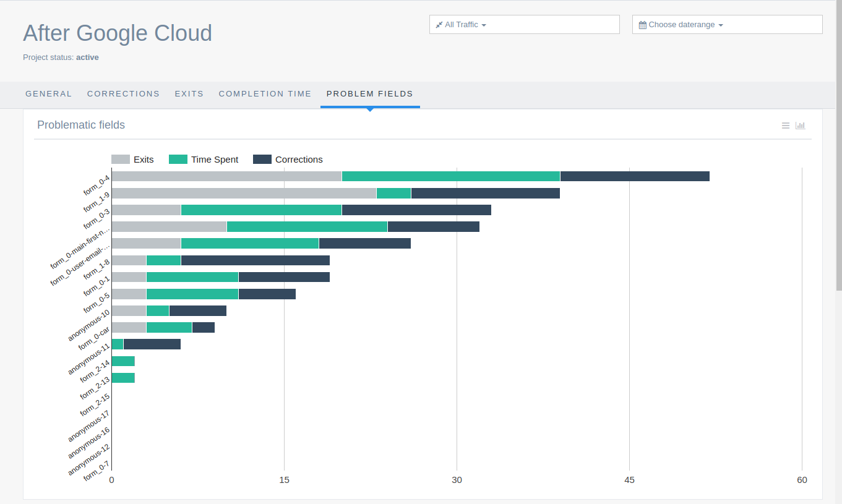This screenshot has height=504, width=842.
Task: Switch to bar chart view icon
Action: [x=801, y=126]
